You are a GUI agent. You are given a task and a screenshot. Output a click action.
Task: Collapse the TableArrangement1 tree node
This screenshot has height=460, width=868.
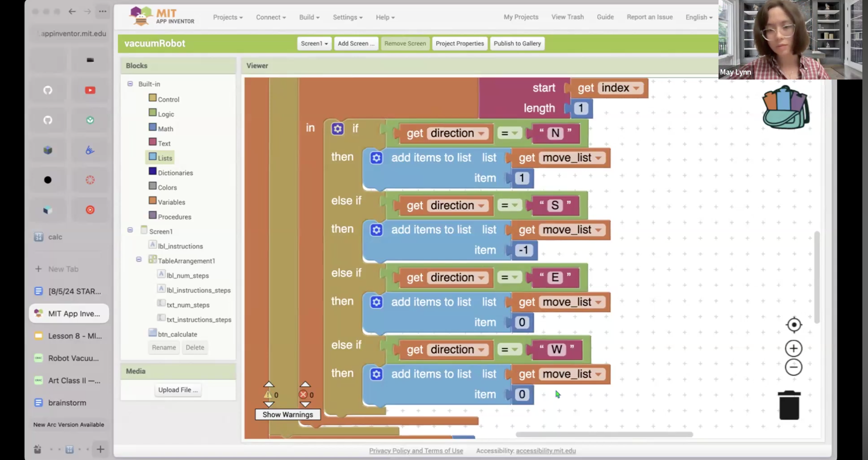point(139,259)
